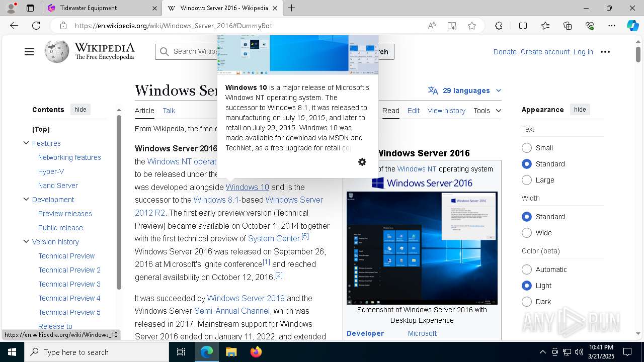644x362 pixels.
Task: Open the View history tab
Action: pyautogui.click(x=446, y=111)
